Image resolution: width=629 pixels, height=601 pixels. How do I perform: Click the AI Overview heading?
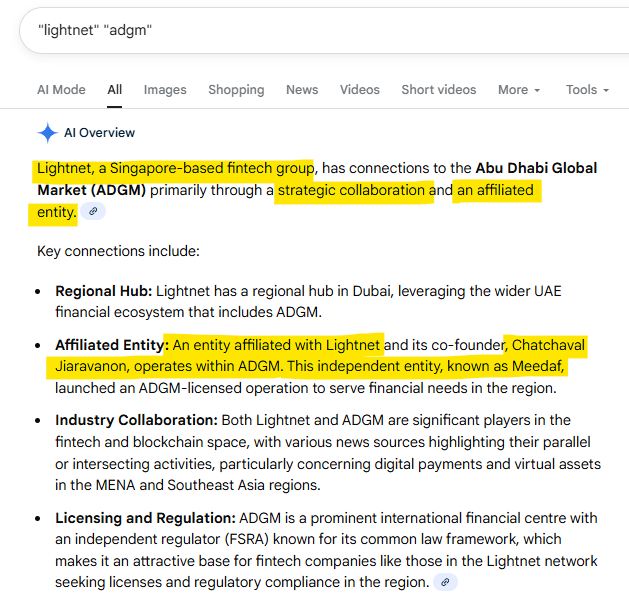(99, 133)
